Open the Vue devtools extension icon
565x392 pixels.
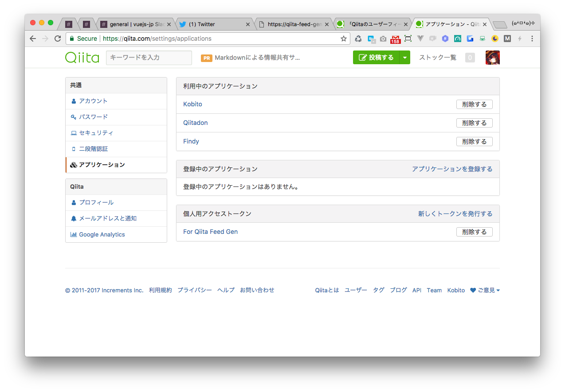pyautogui.click(x=420, y=39)
